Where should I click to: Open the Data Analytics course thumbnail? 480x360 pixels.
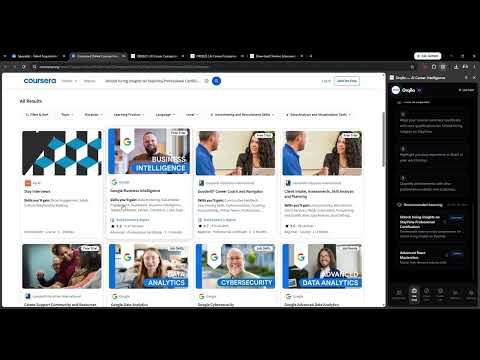click(x=149, y=266)
